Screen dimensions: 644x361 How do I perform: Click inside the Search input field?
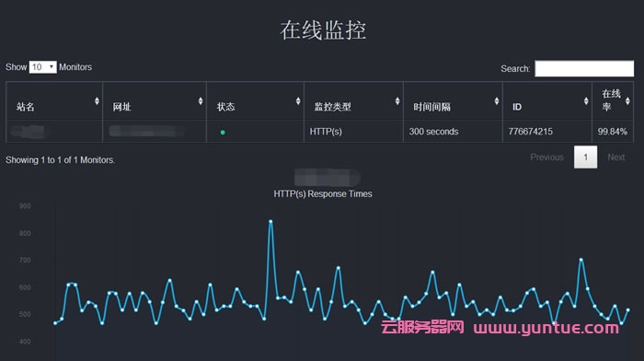[584, 68]
